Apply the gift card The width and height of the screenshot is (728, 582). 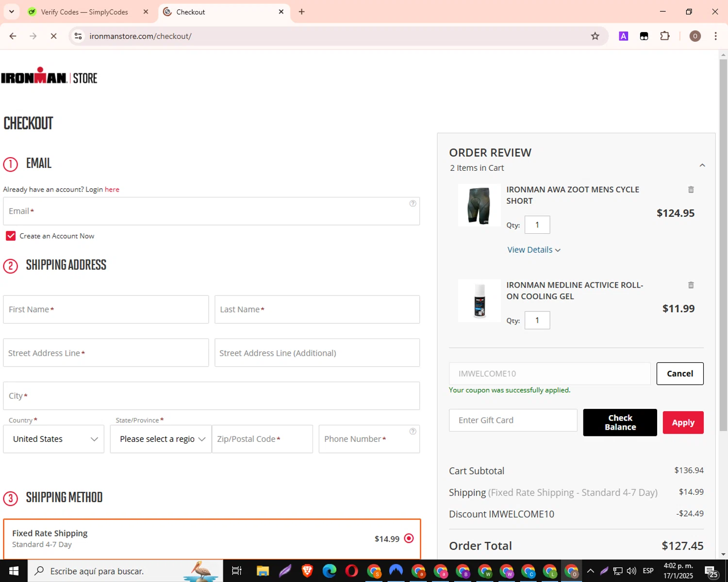[x=683, y=422]
